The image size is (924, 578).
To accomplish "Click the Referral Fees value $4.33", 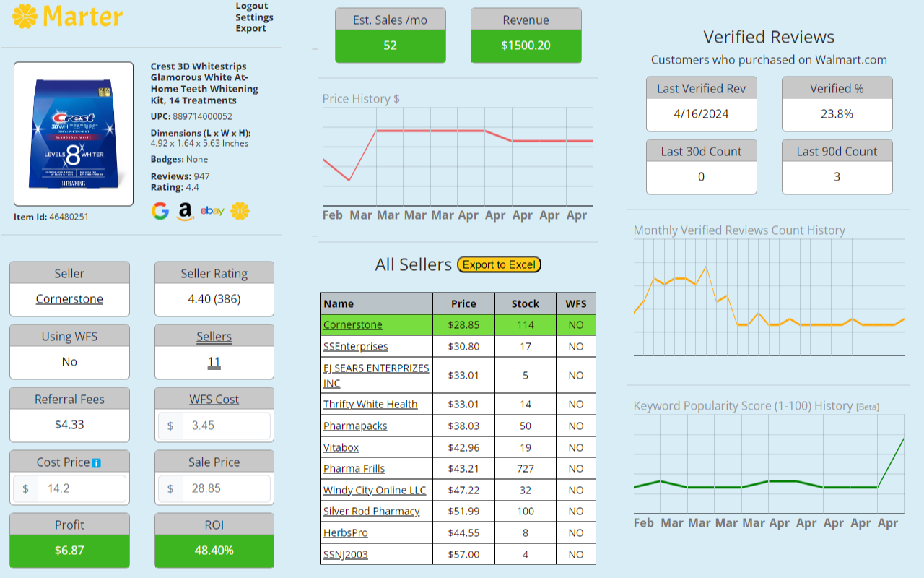I will [69, 425].
